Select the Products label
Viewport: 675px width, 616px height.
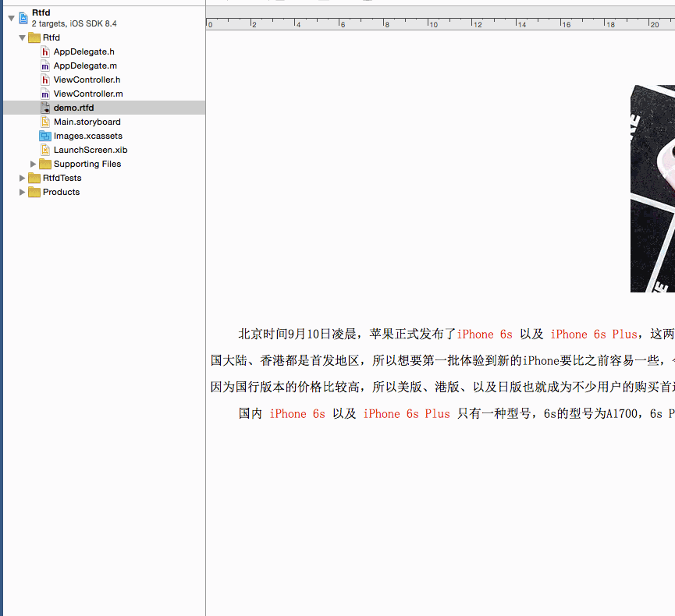click(61, 192)
